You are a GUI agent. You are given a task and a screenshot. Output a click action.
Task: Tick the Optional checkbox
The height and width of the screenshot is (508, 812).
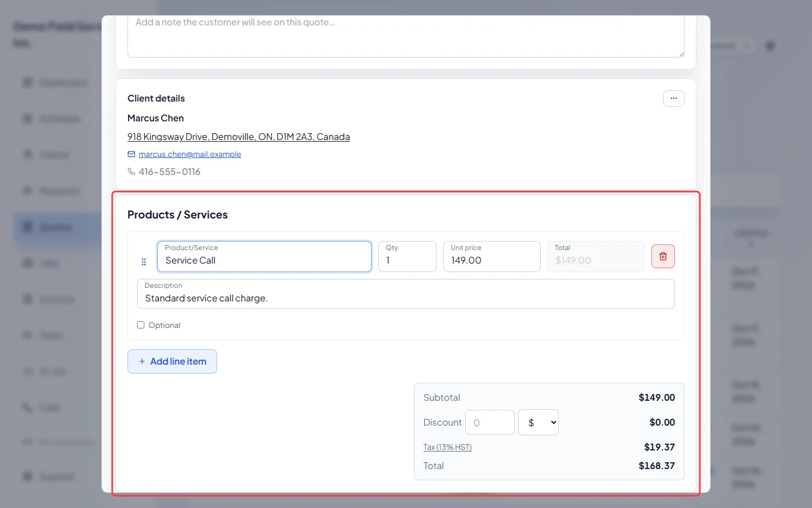[x=140, y=325]
